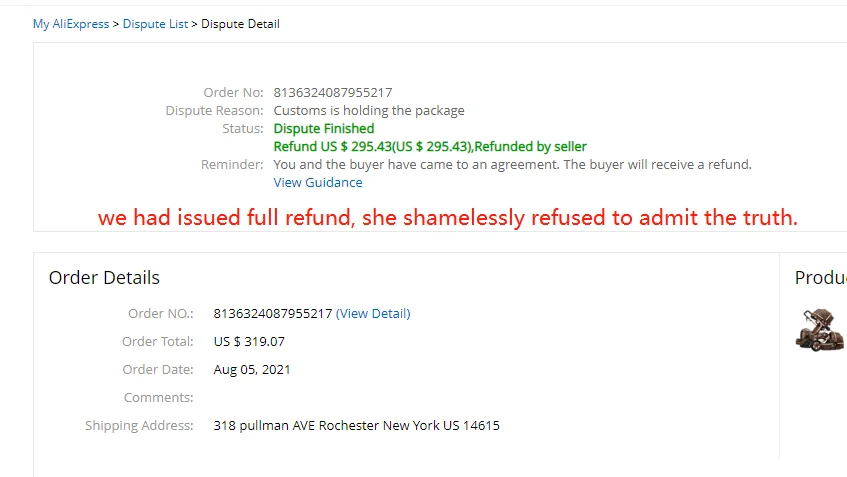The height and width of the screenshot is (477, 847).
Task: Click the Shipping Address label
Action: pyautogui.click(x=139, y=426)
